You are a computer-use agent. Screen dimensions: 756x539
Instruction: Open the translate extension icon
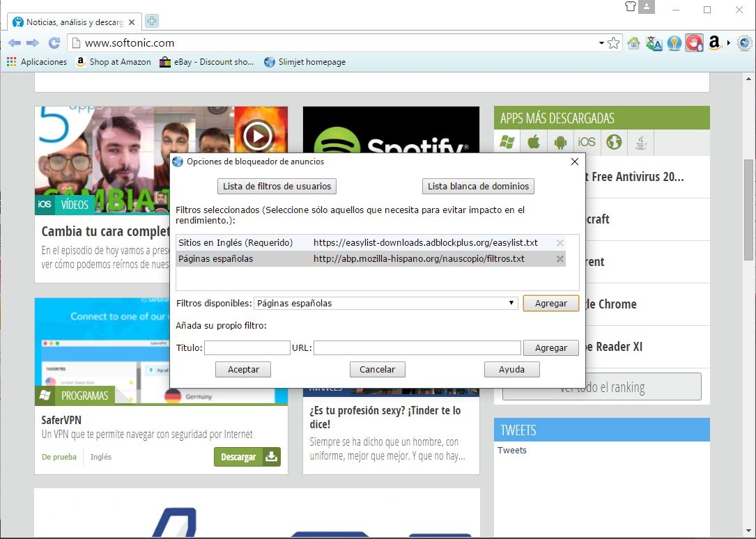654,43
